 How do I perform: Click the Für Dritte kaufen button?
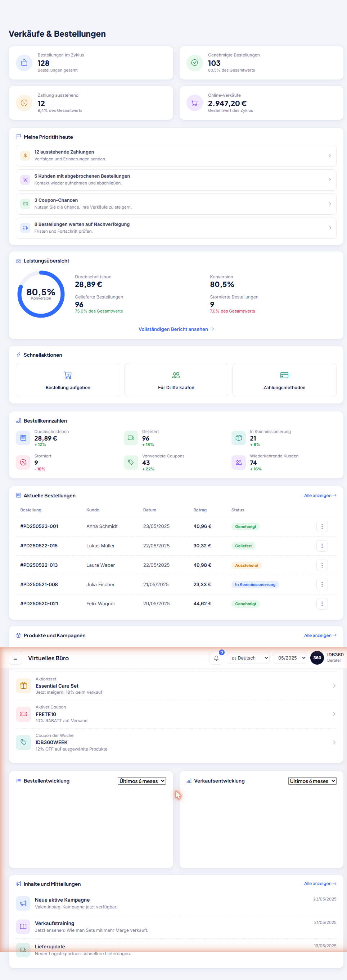[x=176, y=380]
